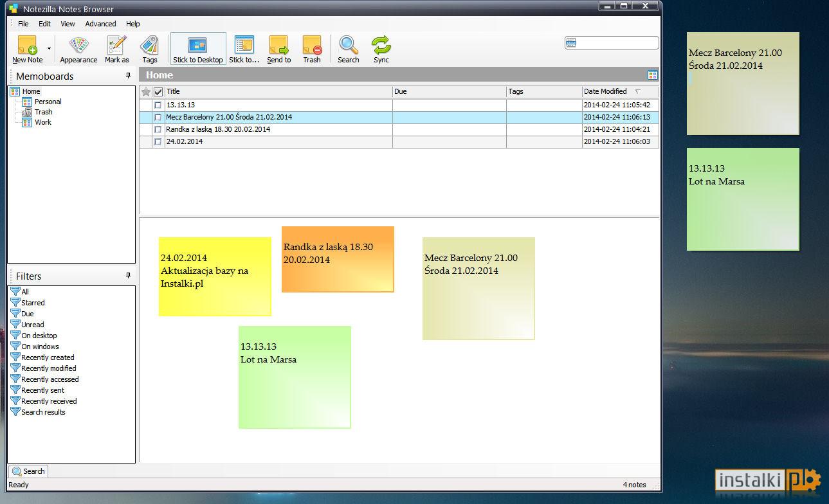Image resolution: width=829 pixels, height=504 pixels.
Task: Sort by Tags column header
Action: [x=544, y=91]
